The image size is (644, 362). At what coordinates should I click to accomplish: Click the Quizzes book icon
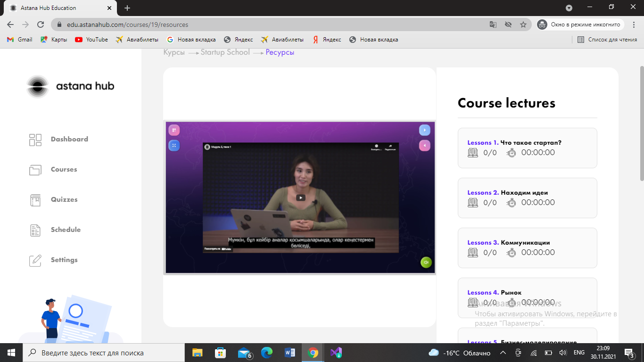click(35, 200)
